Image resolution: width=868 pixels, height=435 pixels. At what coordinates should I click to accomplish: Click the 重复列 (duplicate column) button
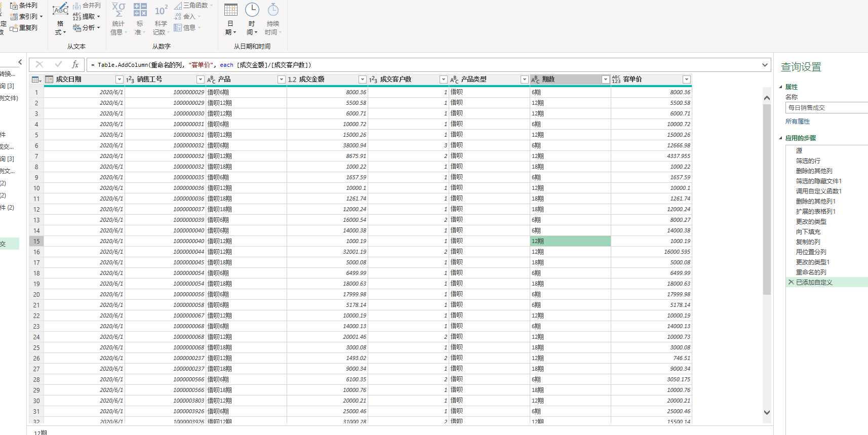coord(23,28)
